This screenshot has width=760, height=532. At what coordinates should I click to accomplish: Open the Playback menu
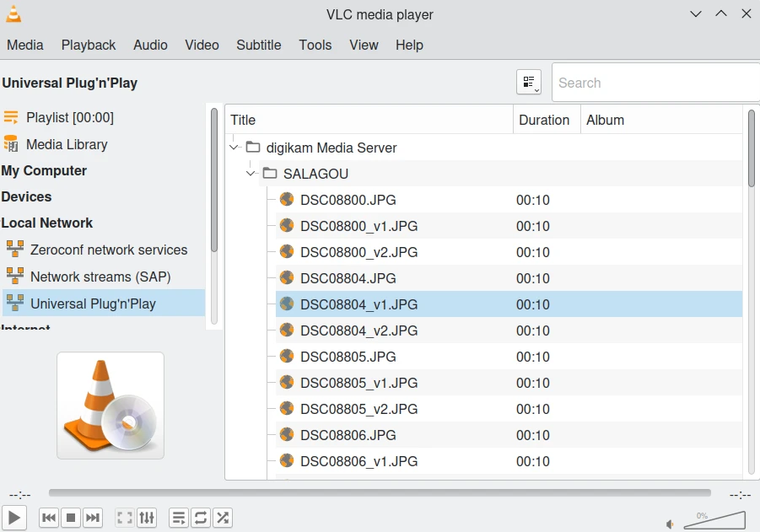(x=89, y=45)
